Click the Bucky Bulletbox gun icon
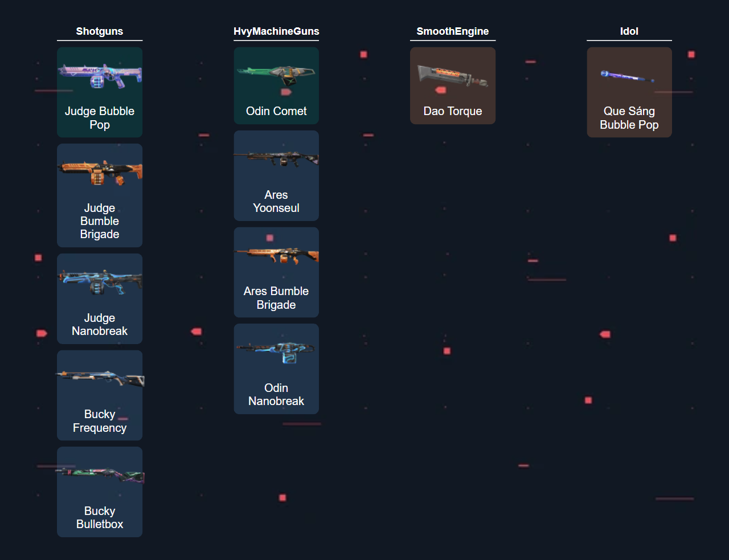Viewport: 729px width, 560px height. coord(100,475)
